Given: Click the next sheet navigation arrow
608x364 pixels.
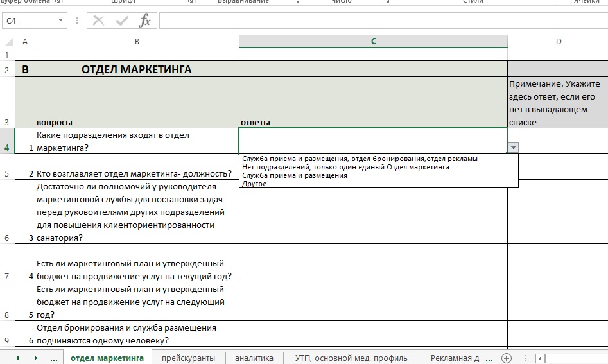Looking at the screenshot, I should (36, 358).
